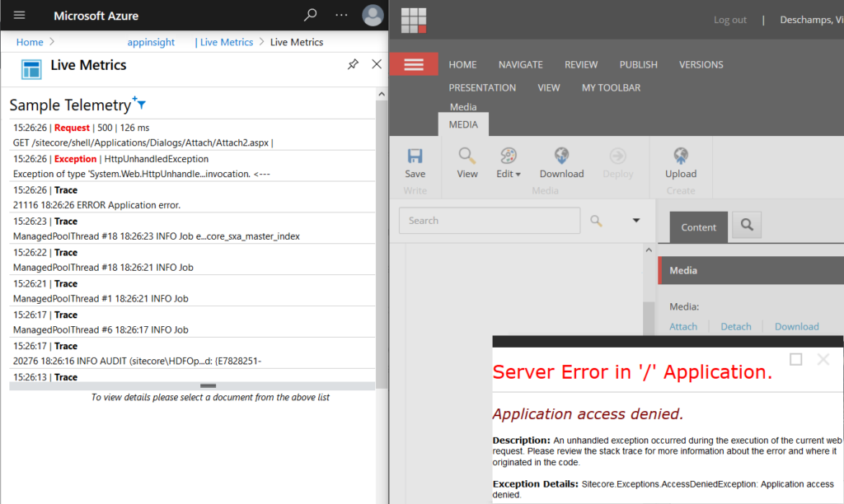The height and width of the screenshot is (504, 844).
Task: Open the Azure portal hamburger menu
Action: [20, 15]
